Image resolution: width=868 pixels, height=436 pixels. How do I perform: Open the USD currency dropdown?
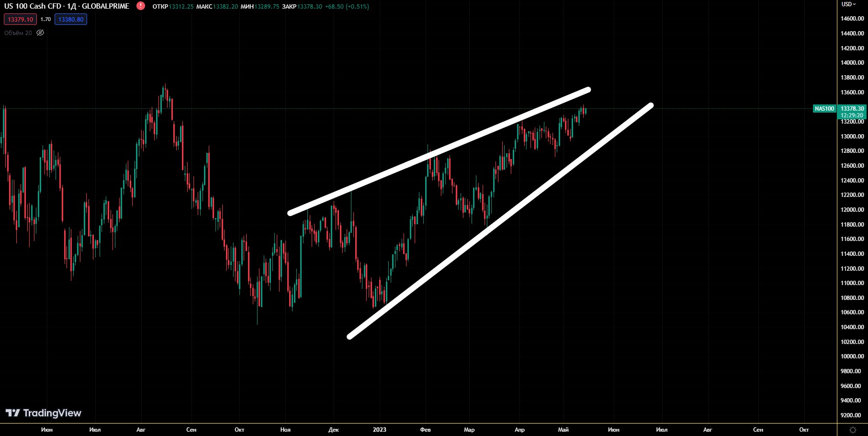tap(849, 4)
